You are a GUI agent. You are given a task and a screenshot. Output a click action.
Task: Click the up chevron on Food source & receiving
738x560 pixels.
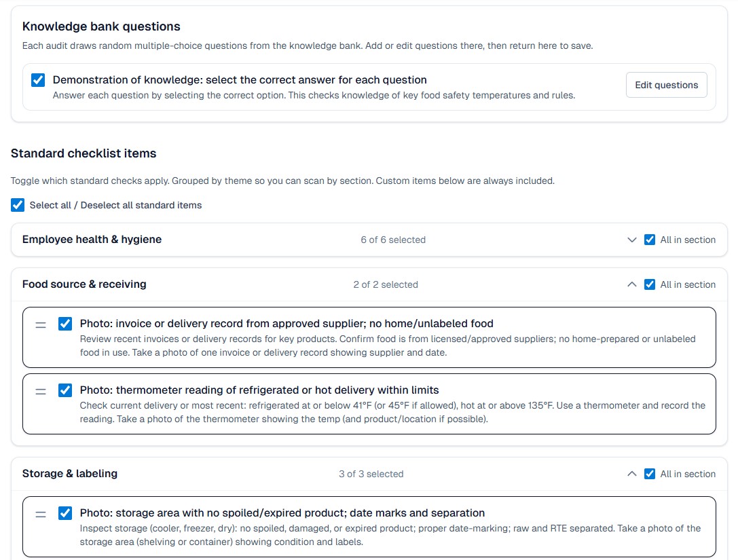[x=631, y=284]
